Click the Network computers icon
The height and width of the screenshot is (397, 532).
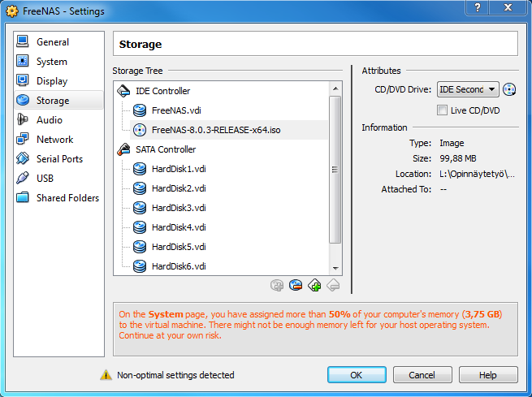click(23, 139)
